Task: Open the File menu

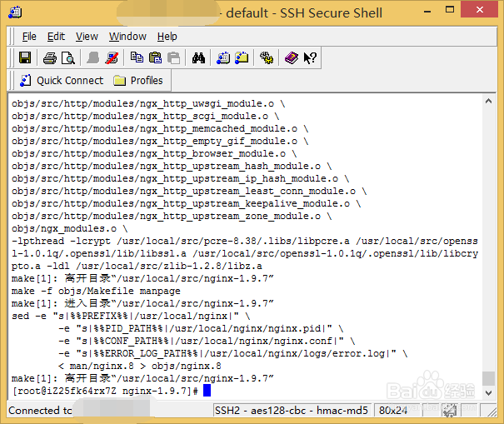Action: click(29, 37)
